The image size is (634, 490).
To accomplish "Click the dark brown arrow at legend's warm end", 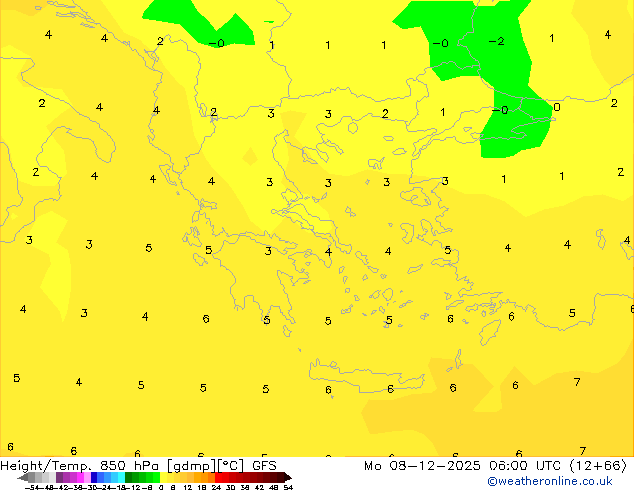I will [x=288, y=477].
